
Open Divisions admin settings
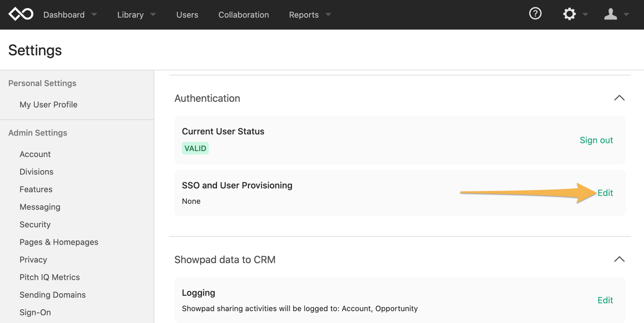coord(37,172)
